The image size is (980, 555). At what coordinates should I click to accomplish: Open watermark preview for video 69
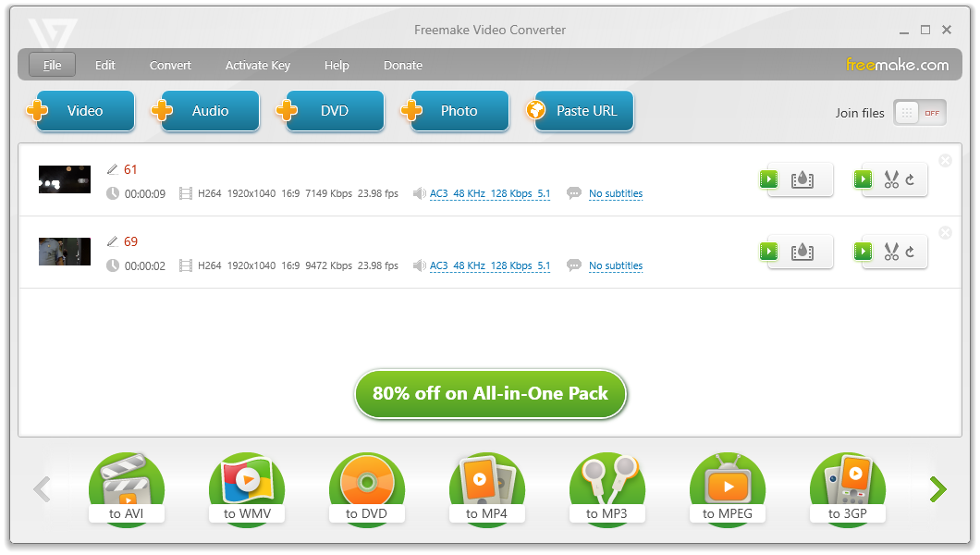(796, 252)
